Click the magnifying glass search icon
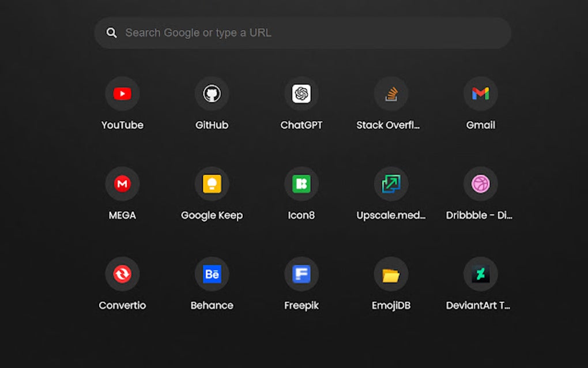Viewport: 588px width, 368px height. click(x=111, y=32)
